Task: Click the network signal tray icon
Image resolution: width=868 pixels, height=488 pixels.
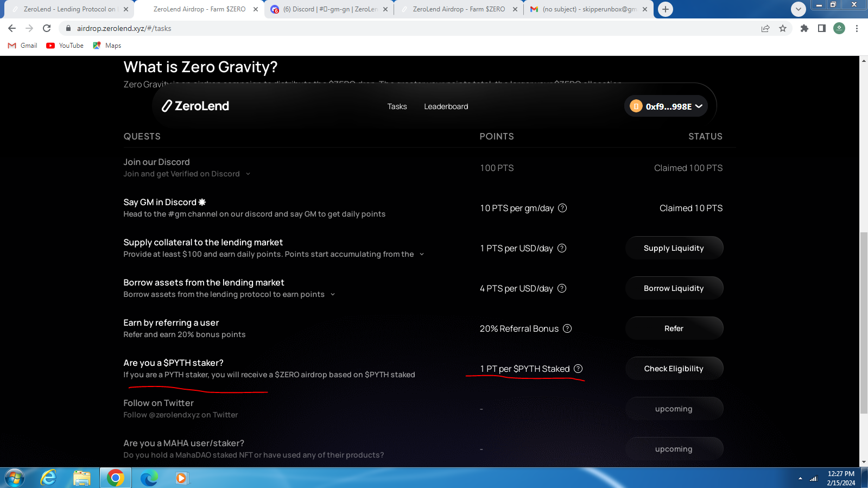Action: coord(814,478)
